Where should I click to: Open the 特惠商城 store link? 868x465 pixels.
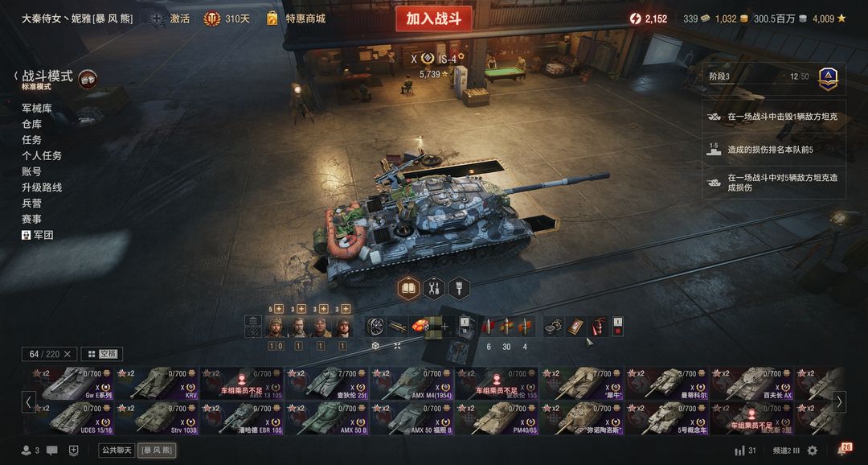(297, 19)
